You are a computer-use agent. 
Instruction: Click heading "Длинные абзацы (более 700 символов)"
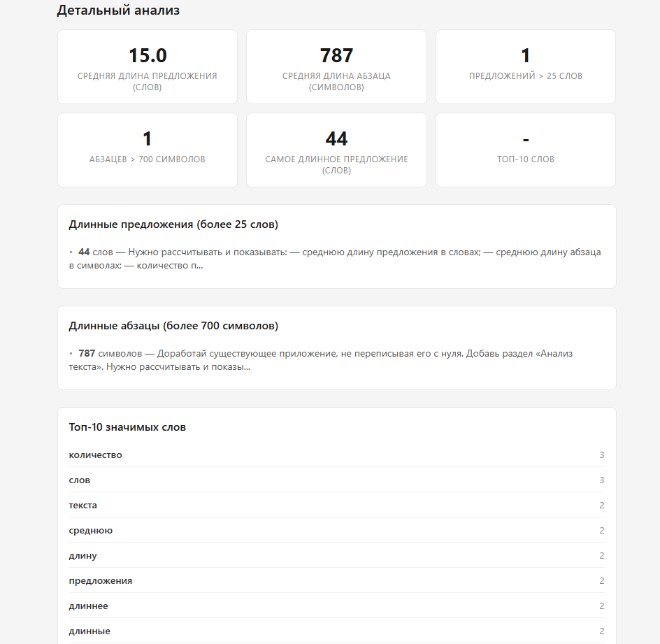point(173,326)
